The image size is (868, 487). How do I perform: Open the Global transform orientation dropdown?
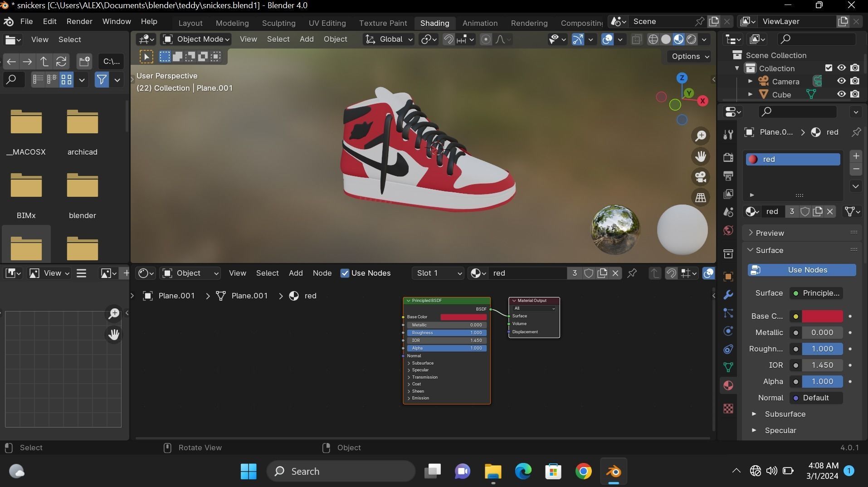point(389,39)
